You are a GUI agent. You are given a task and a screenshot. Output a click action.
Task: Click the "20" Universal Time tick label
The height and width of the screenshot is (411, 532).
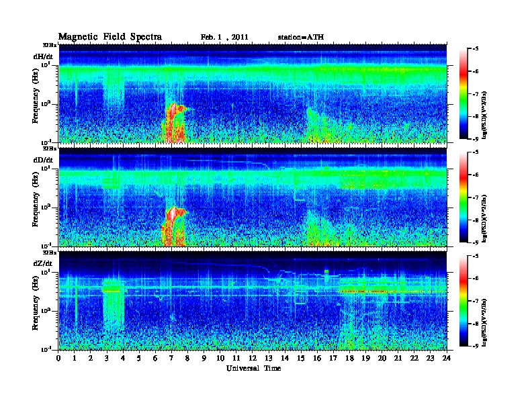click(x=382, y=359)
